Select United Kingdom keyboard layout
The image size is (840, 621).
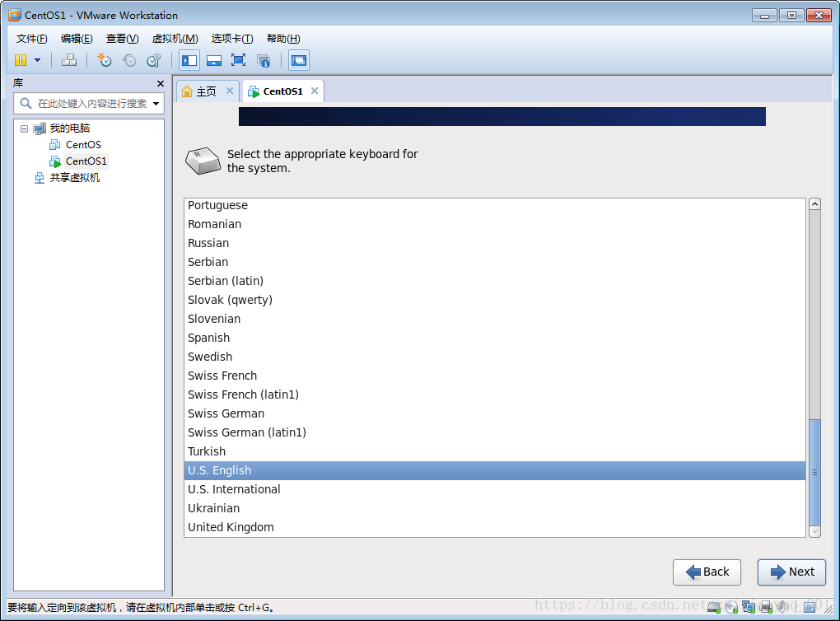click(495, 527)
